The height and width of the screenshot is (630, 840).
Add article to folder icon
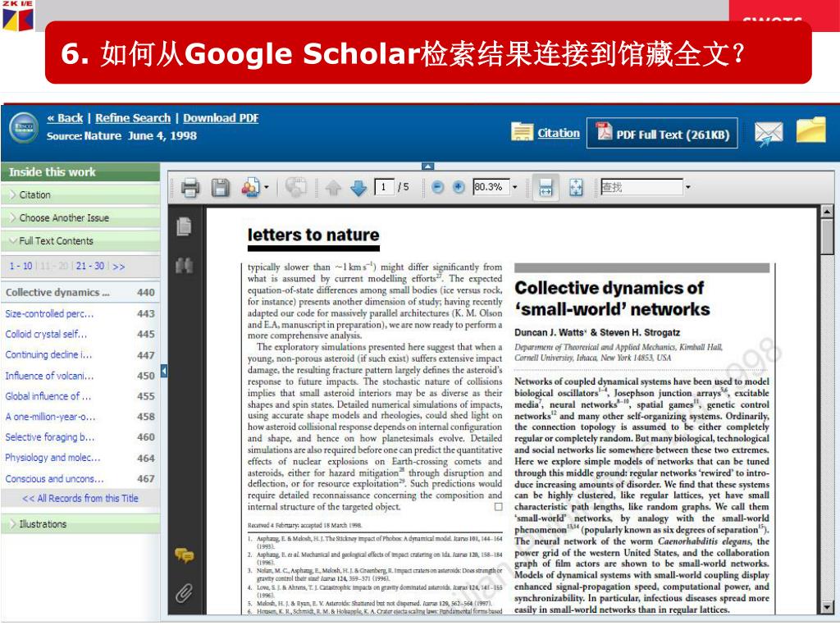coord(811,130)
